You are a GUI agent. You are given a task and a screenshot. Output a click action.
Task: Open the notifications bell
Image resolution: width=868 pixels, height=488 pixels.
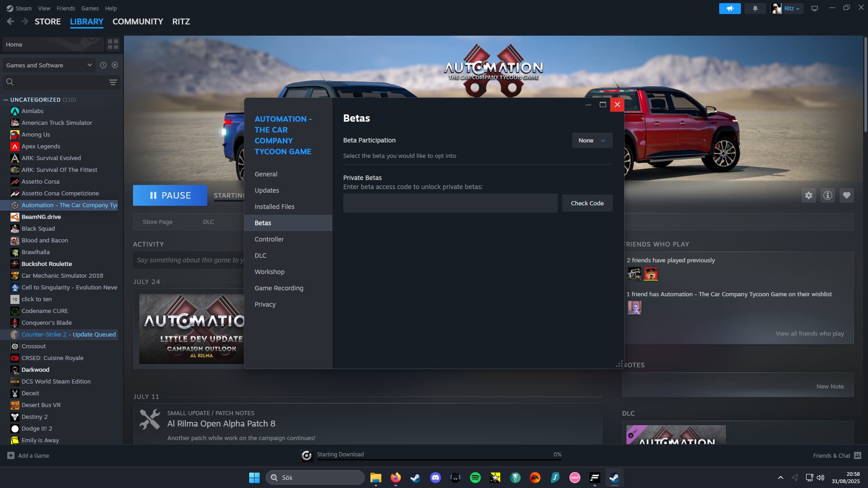(x=755, y=9)
